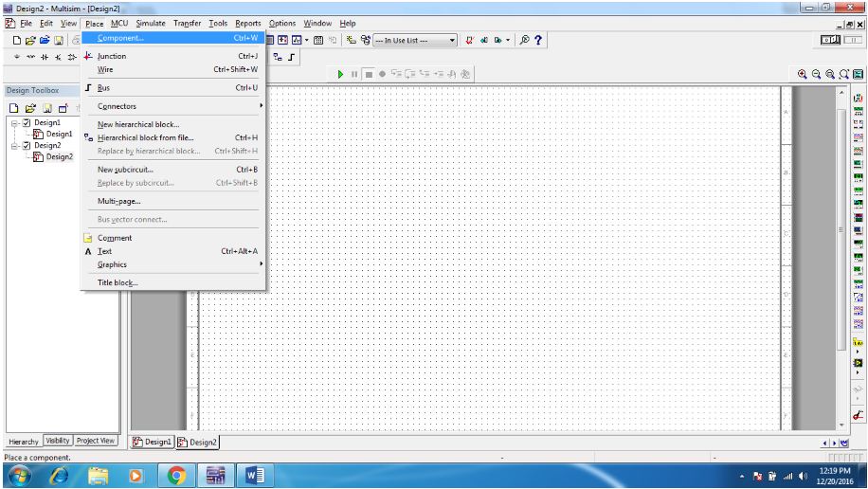Viewport: 868px width, 489px height.
Task: Stop the simulation
Action: click(x=369, y=74)
